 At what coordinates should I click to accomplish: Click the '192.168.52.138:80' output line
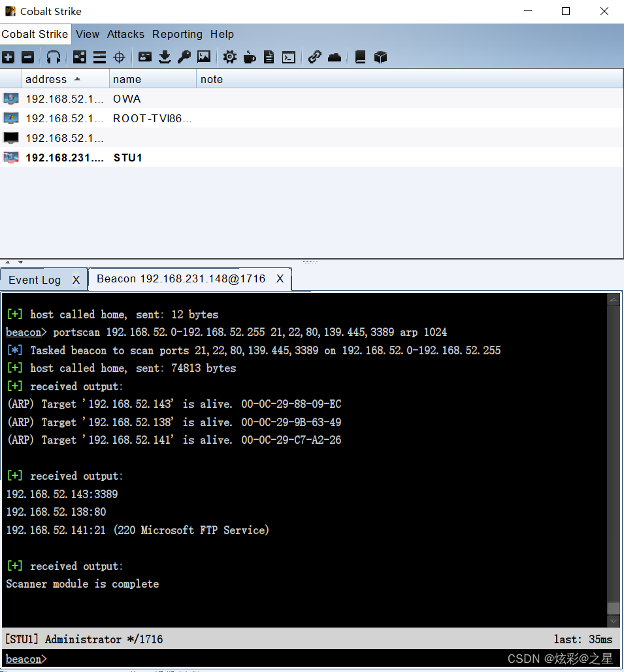coord(56,512)
